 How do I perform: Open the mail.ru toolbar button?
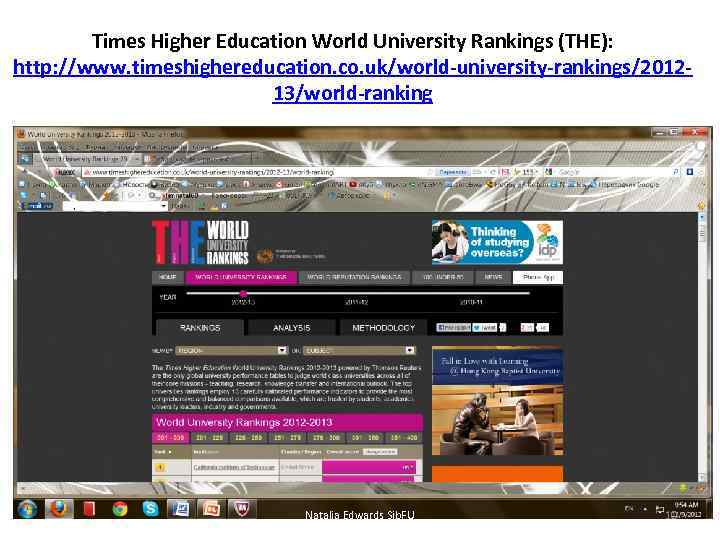coord(38,206)
